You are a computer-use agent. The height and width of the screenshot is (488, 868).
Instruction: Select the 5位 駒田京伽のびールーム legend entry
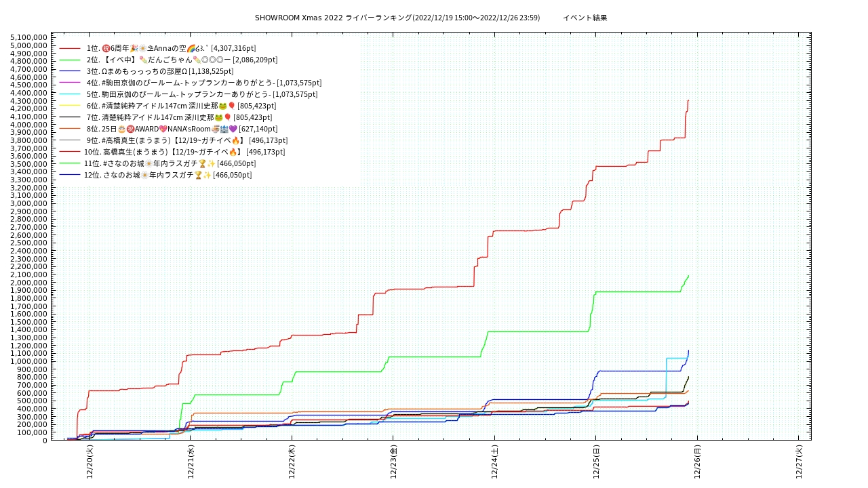(202, 95)
